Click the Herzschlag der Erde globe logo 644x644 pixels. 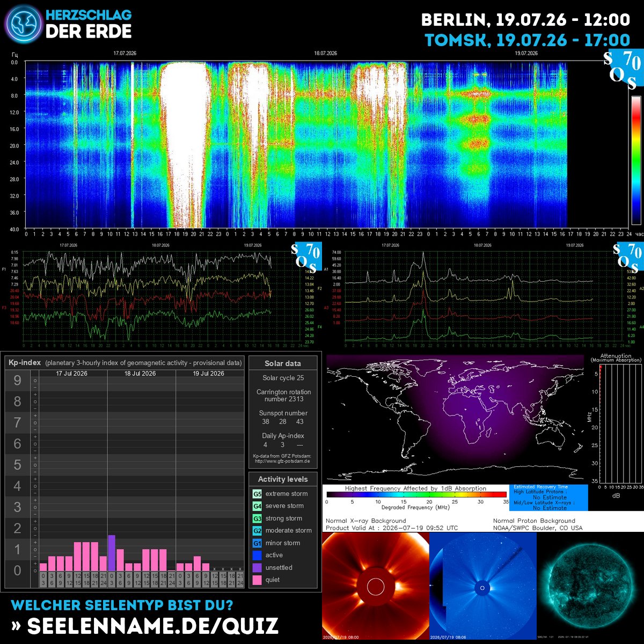pos(23,23)
